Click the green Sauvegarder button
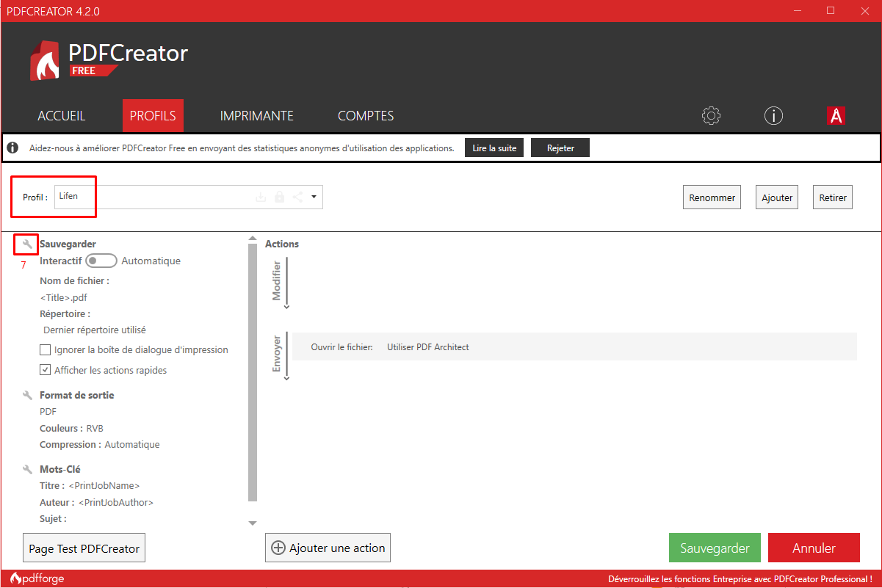The height and width of the screenshot is (588, 882). click(715, 548)
